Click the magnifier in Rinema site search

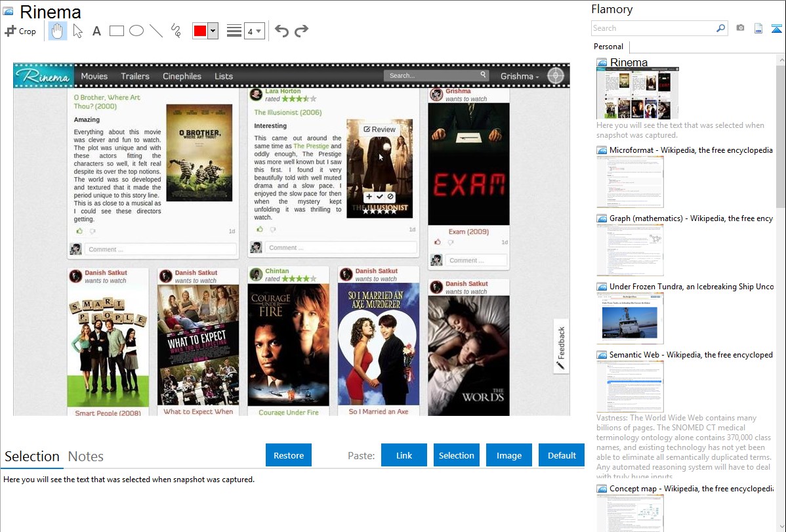coord(484,75)
